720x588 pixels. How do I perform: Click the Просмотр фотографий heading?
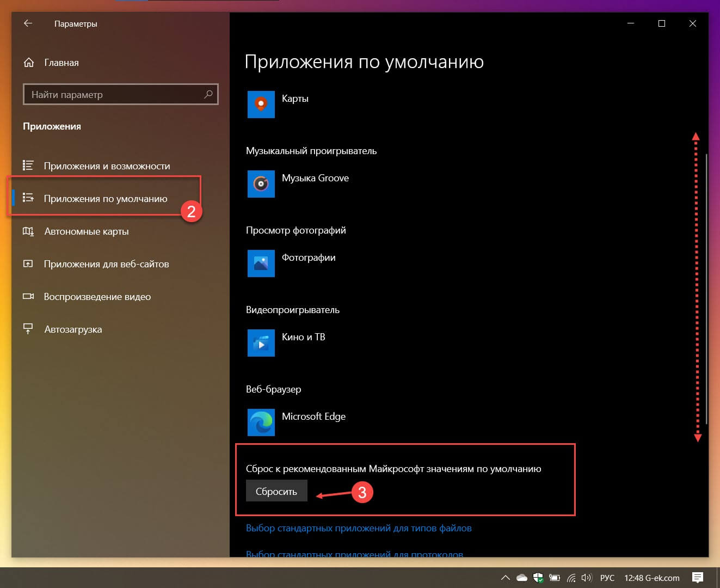[x=296, y=230]
